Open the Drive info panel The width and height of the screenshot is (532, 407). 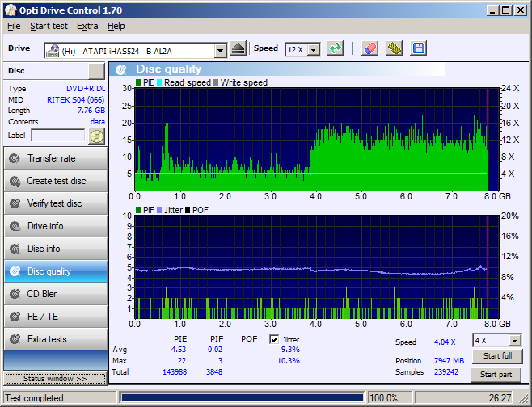coord(56,226)
